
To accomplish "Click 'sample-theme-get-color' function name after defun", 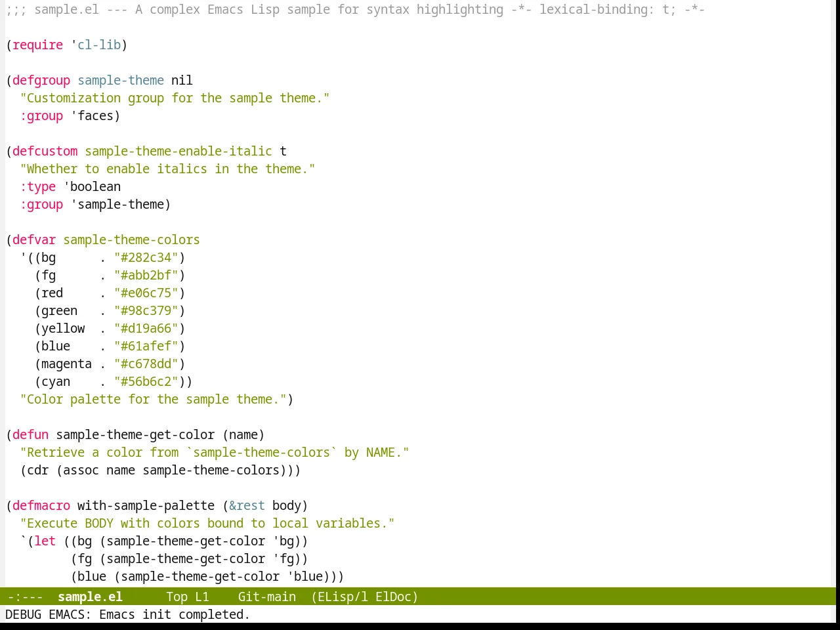I will pos(135,434).
